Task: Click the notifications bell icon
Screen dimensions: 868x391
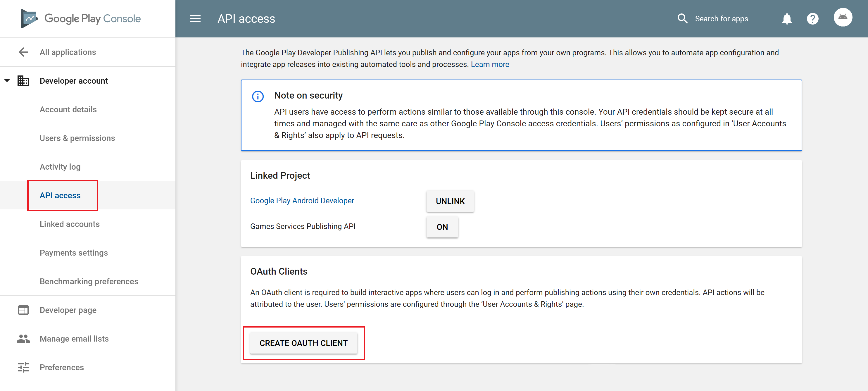Action: [787, 18]
